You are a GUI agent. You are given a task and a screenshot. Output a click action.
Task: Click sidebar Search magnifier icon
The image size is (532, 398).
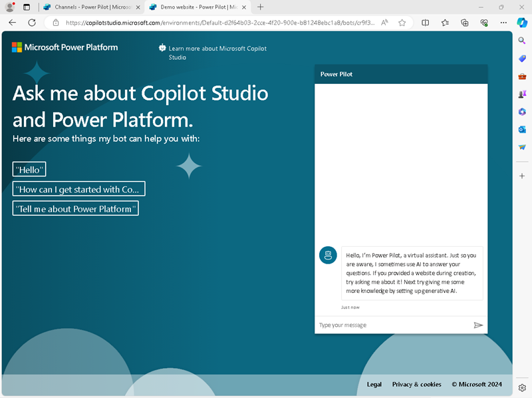[522, 41]
